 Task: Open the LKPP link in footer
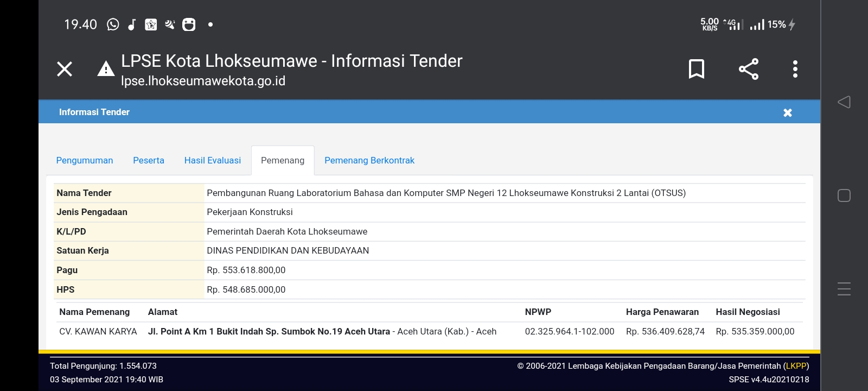coord(796,366)
